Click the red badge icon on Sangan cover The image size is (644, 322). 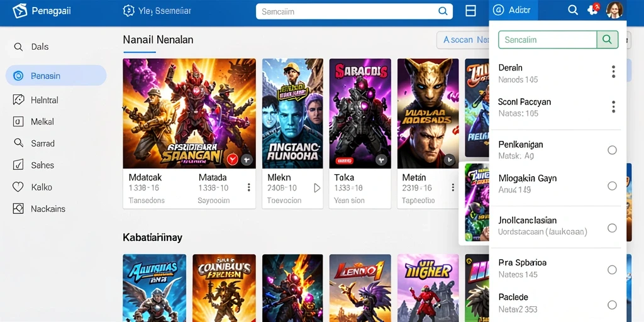(233, 159)
